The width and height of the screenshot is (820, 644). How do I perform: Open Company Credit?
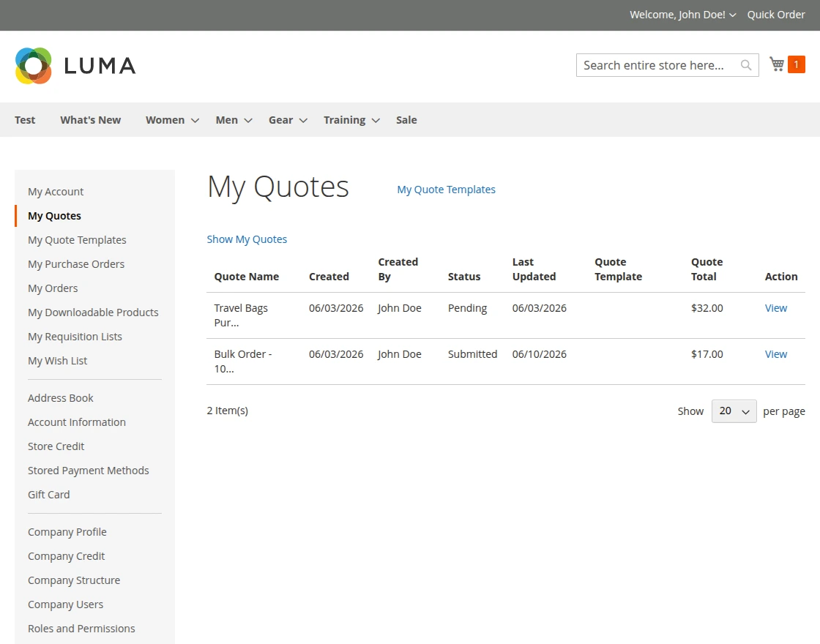67,556
